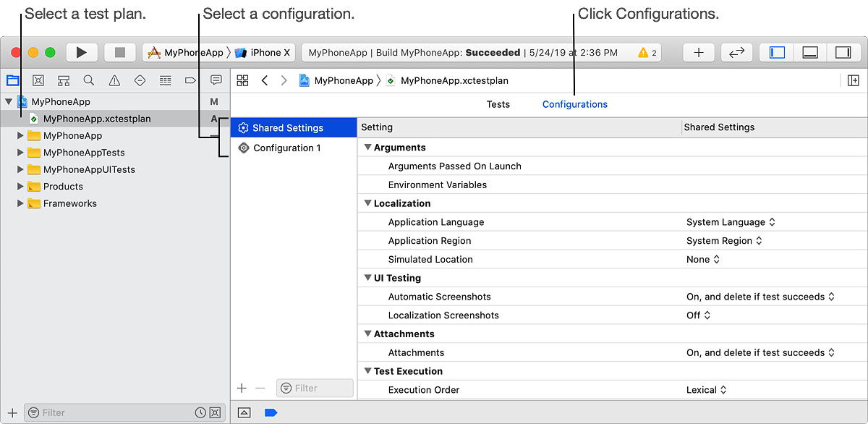The height and width of the screenshot is (424, 868).
Task: Go forward in editor history
Action: coord(284,80)
